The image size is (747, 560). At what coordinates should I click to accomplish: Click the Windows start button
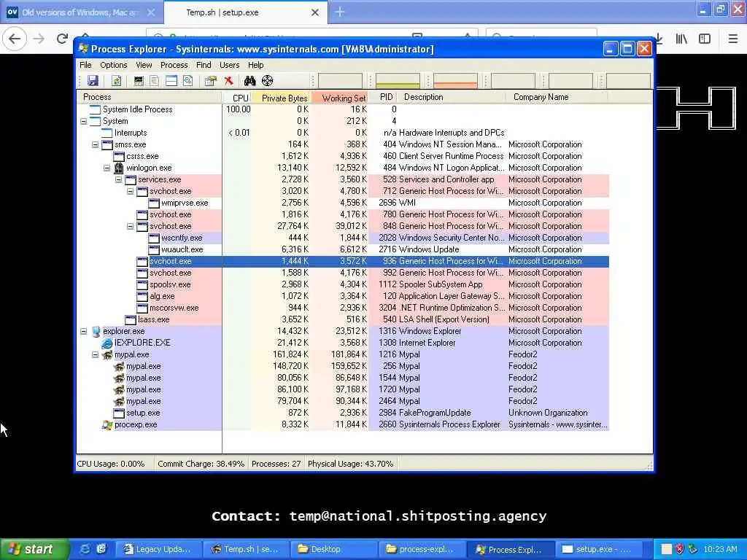pyautogui.click(x=34, y=549)
